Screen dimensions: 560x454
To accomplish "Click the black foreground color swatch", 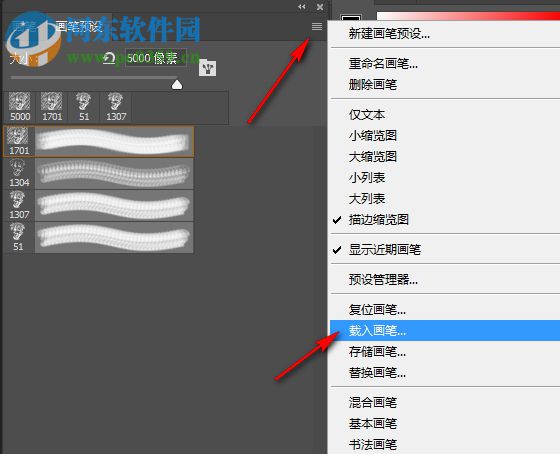I will pyautogui.click(x=351, y=18).
